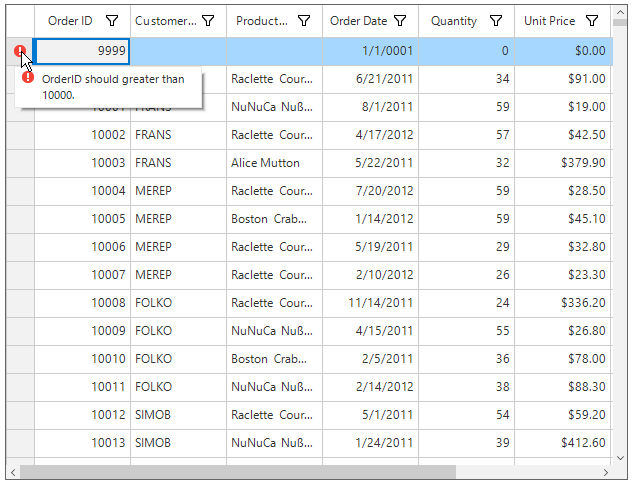Select Order ID cell 10011

[x=82, y=387]
